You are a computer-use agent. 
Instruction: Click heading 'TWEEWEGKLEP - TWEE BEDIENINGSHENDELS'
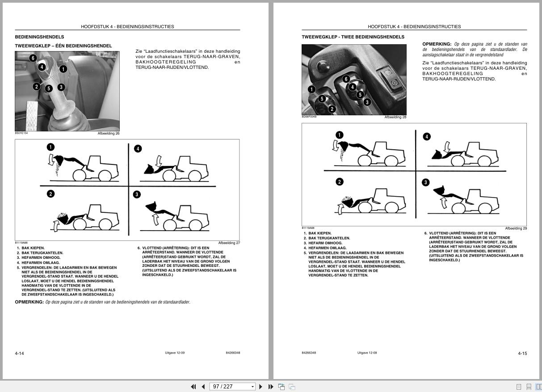(353, 37)
